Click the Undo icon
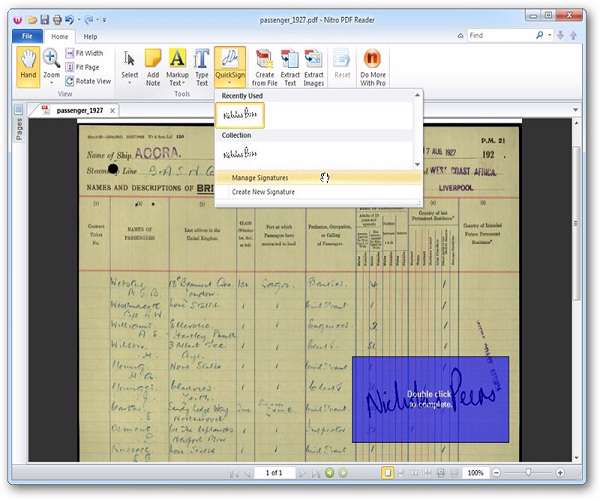Viewport: 600px width, 500px height. [x=69, y=20]
